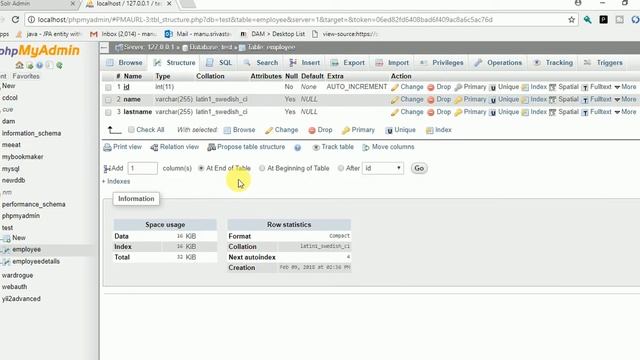
Task: Click the Unique icon in the name row
Action: (x=493, y=100)
